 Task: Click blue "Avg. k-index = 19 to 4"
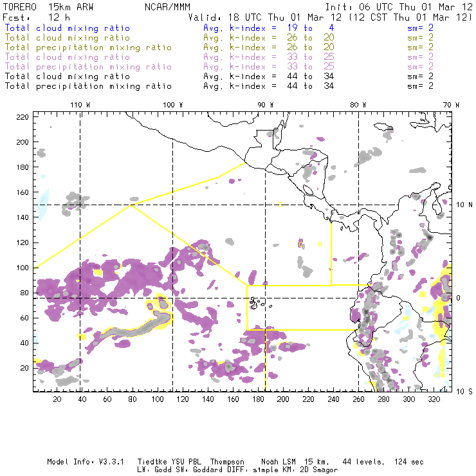coord(269,28)
